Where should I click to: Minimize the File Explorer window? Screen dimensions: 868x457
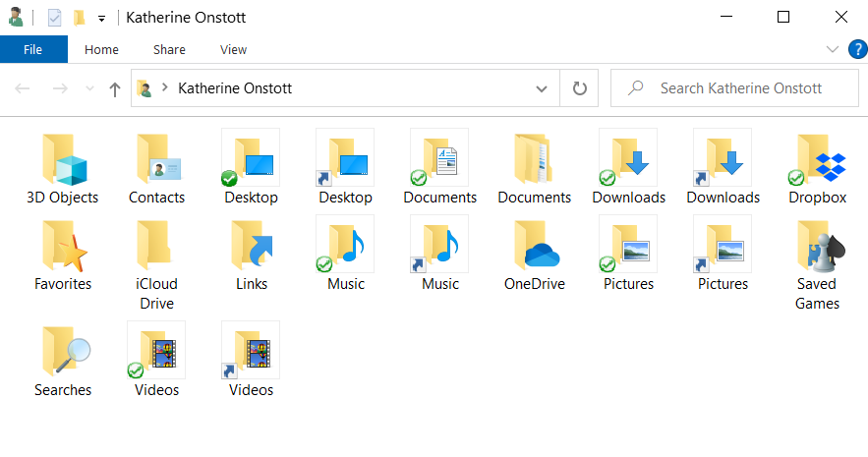tap(726, 17)
